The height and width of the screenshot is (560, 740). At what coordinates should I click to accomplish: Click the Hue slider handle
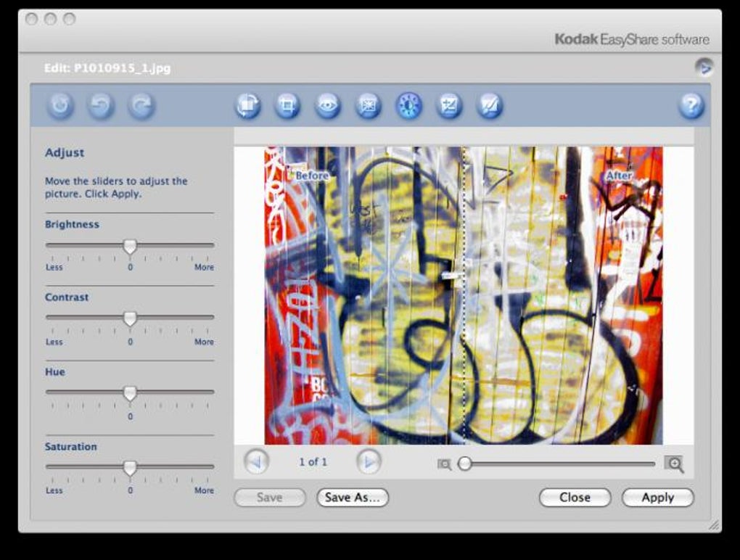[130, 393]
